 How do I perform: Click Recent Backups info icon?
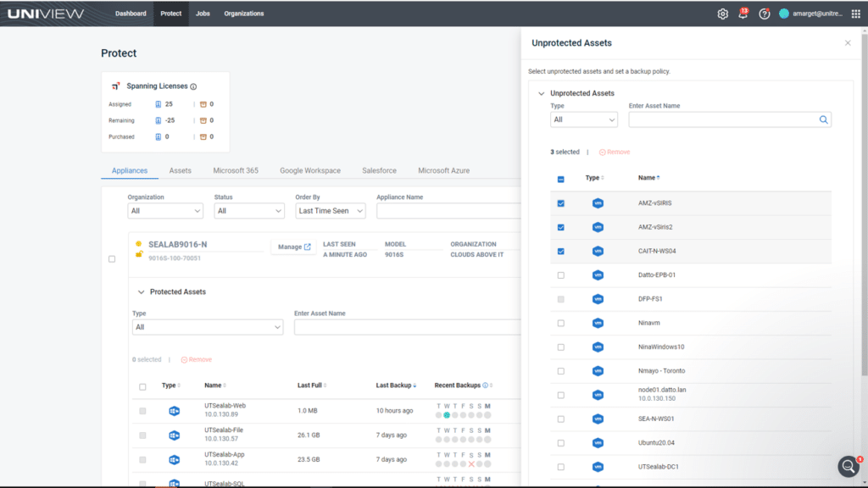click(486, 385)
